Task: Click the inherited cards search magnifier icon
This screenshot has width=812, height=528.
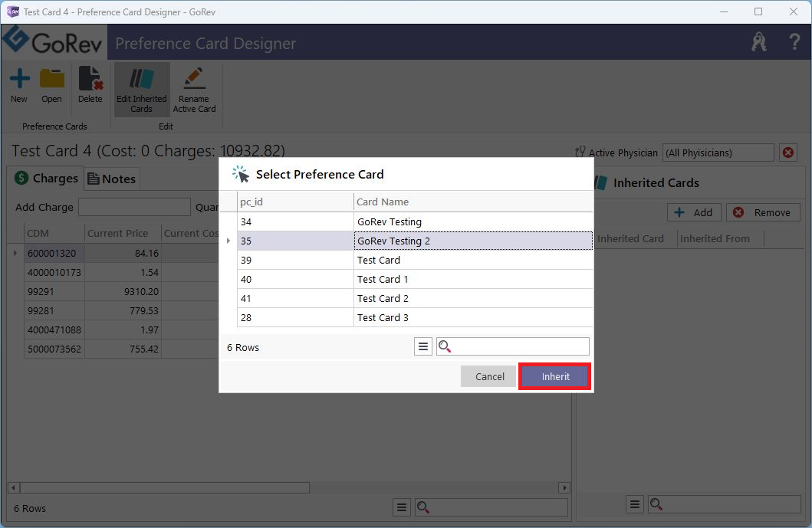Action: [x=656, y=504]
